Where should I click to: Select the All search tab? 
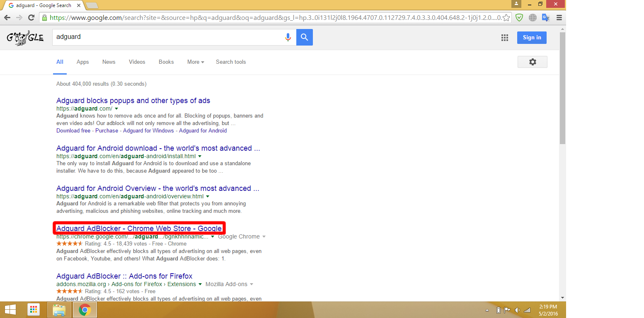coord(60,62)
